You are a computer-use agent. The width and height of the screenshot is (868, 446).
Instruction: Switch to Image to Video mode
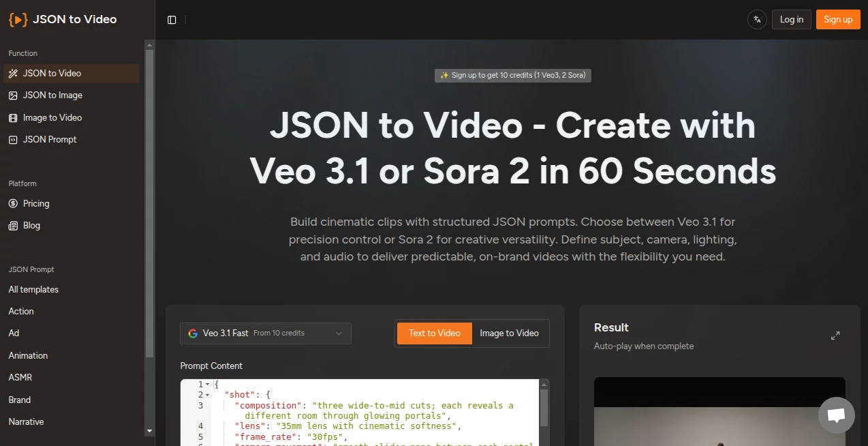(509, 333)
